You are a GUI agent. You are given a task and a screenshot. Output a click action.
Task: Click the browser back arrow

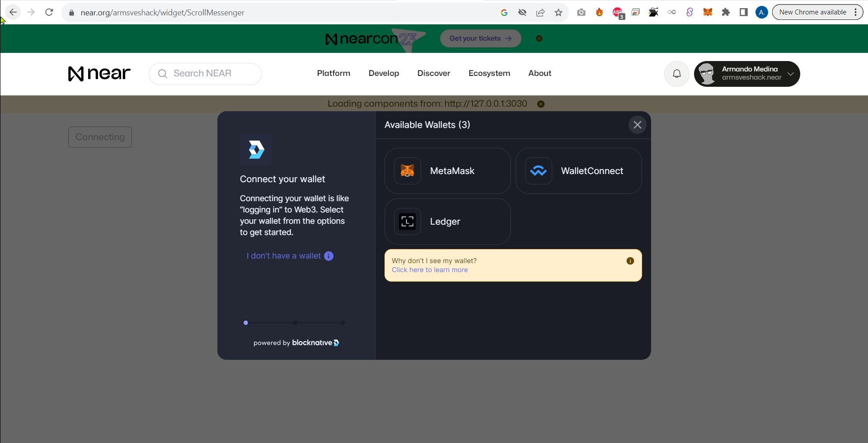coord(13,12)
